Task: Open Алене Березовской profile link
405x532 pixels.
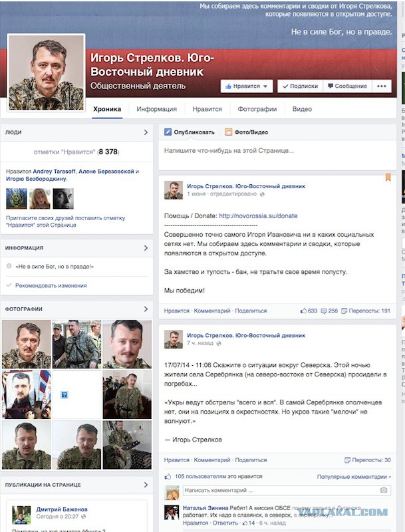Action: click(x=106, y=172)
